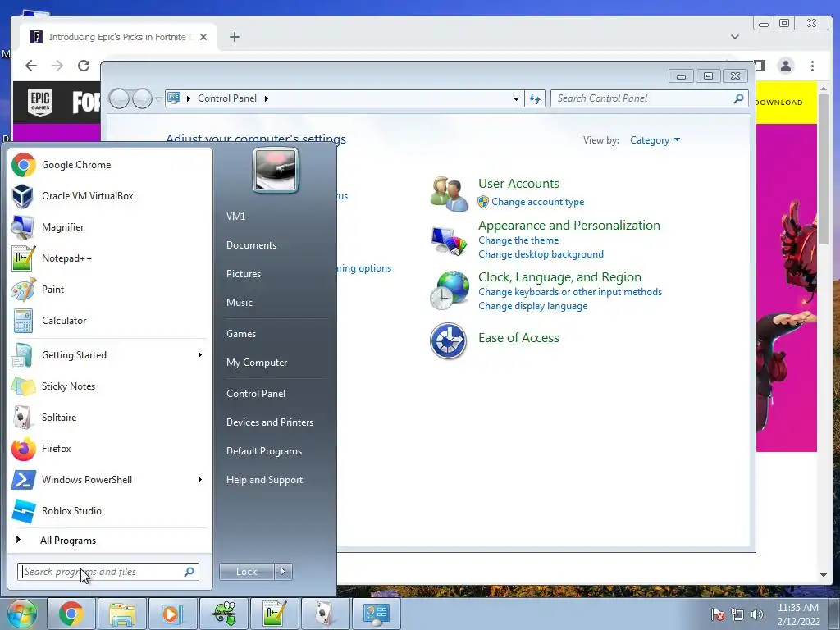This screenshot has width=840, height=630.
Task: Reload the Chrome page
Action: [x=84, y=66]
